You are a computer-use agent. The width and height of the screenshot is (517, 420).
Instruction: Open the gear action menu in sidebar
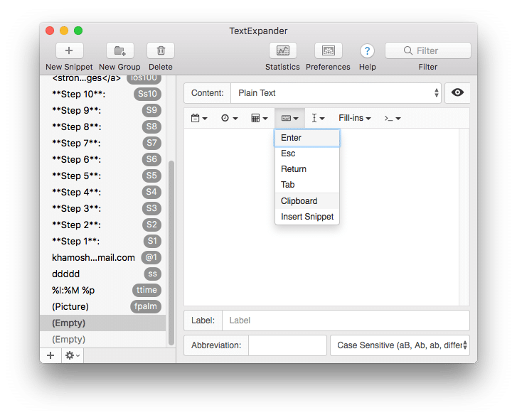73,355
